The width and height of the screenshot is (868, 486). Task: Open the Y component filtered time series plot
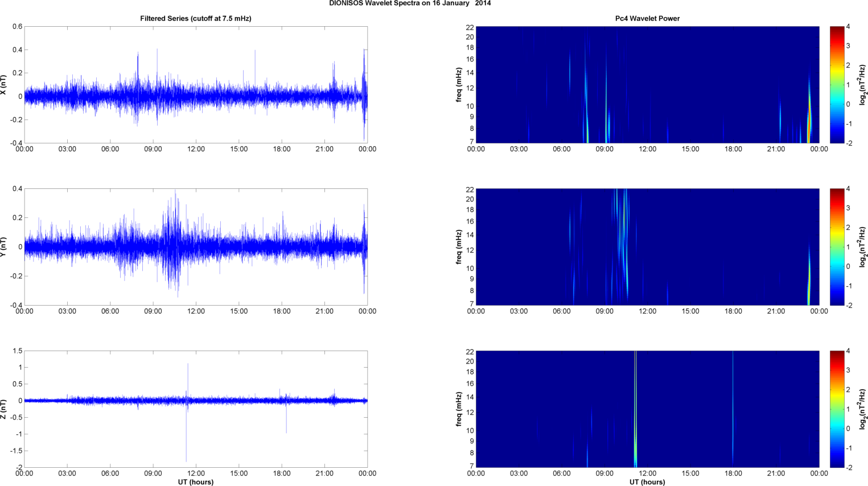tap(196, 247)
